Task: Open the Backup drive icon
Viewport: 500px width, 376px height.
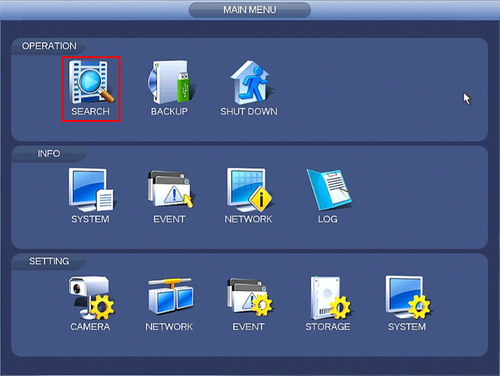Action: pos(171,82)
